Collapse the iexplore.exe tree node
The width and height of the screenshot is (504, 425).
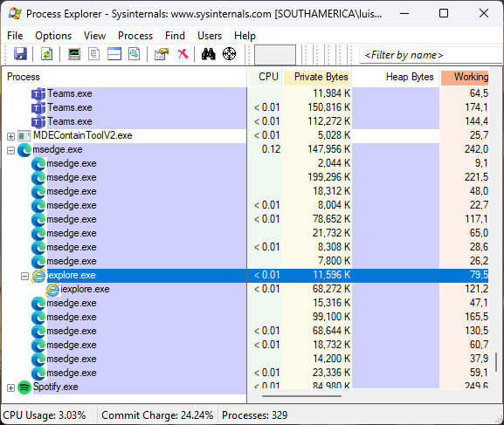(24, 276)
